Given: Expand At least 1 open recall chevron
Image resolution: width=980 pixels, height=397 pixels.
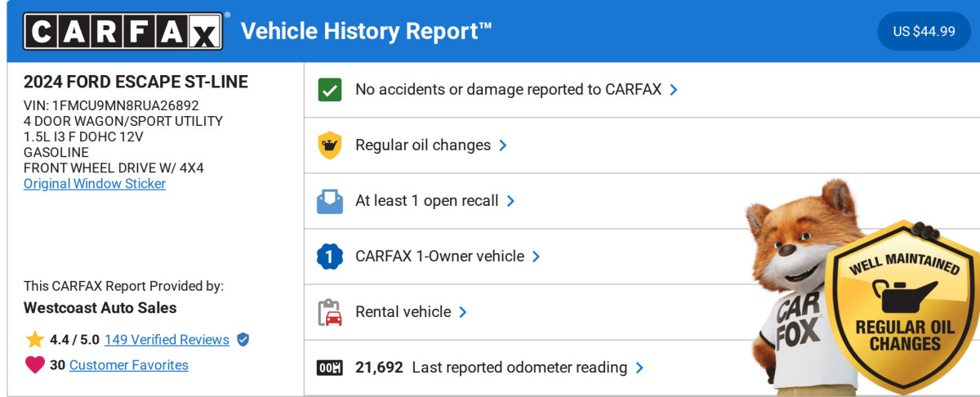Looking at the screenshot, I should point(510,201).
